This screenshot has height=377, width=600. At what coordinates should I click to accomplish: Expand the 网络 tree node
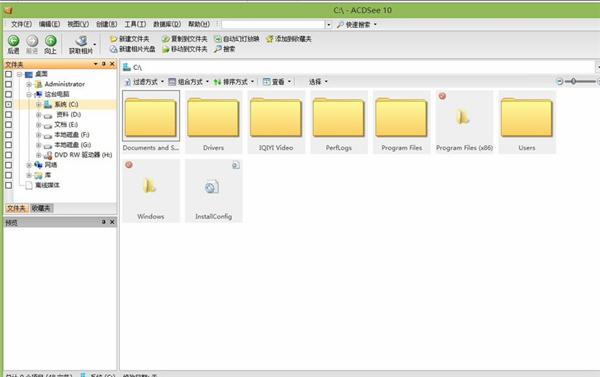point(29,165)
